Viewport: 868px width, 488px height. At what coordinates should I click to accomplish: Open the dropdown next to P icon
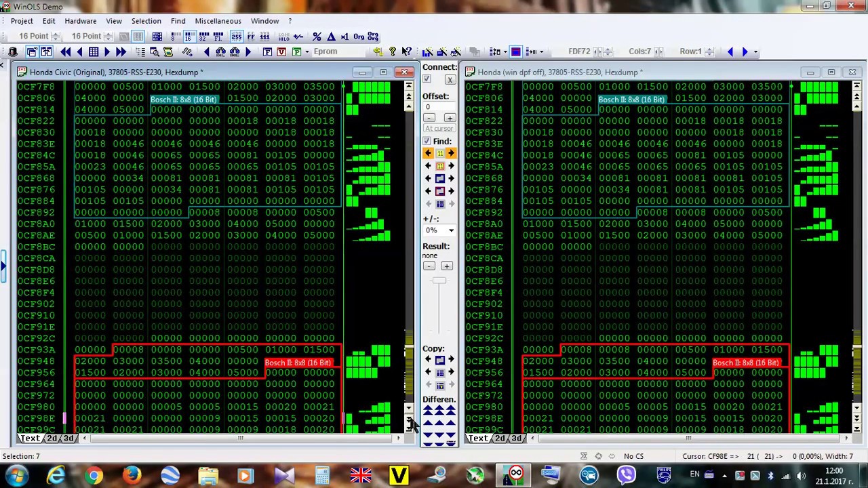pos(307,52)
